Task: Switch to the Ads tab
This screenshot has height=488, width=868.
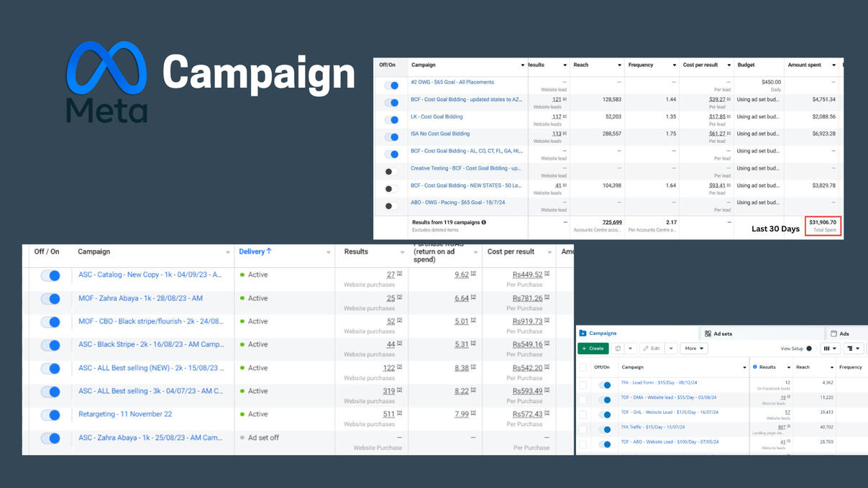Action: point(840,333)
